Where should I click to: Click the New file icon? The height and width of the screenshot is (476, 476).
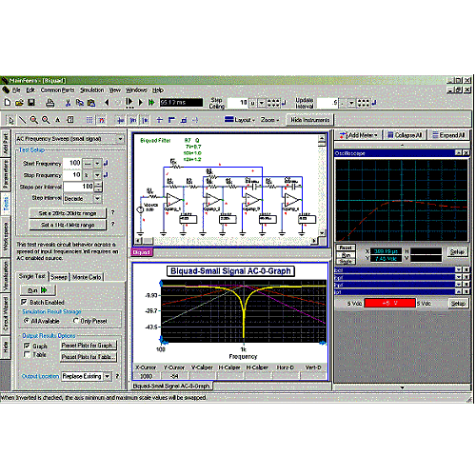pyautogui.click(x=8, y=103)
